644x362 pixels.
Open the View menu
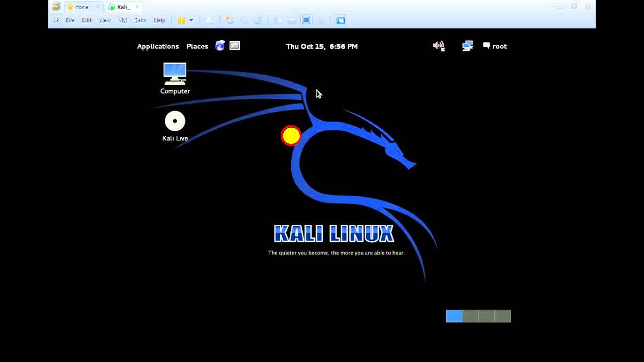pyautogui.click(x=105, y=20)
